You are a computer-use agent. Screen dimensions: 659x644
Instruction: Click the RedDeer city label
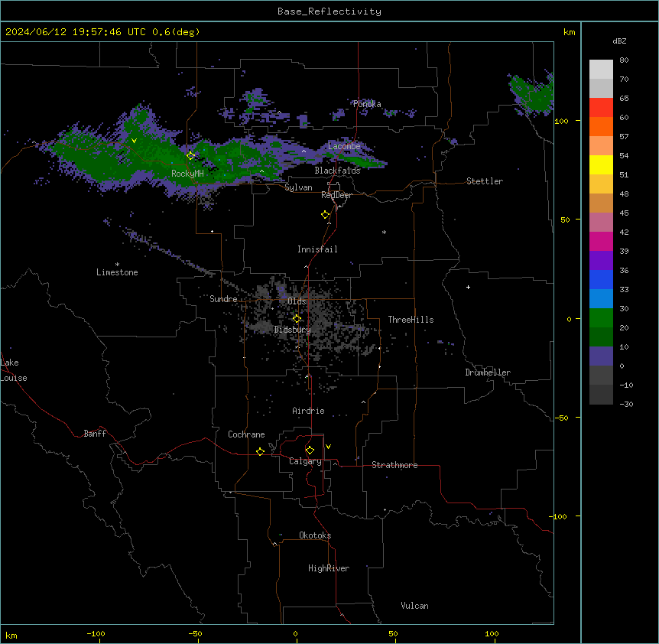[x=336, y=195]
